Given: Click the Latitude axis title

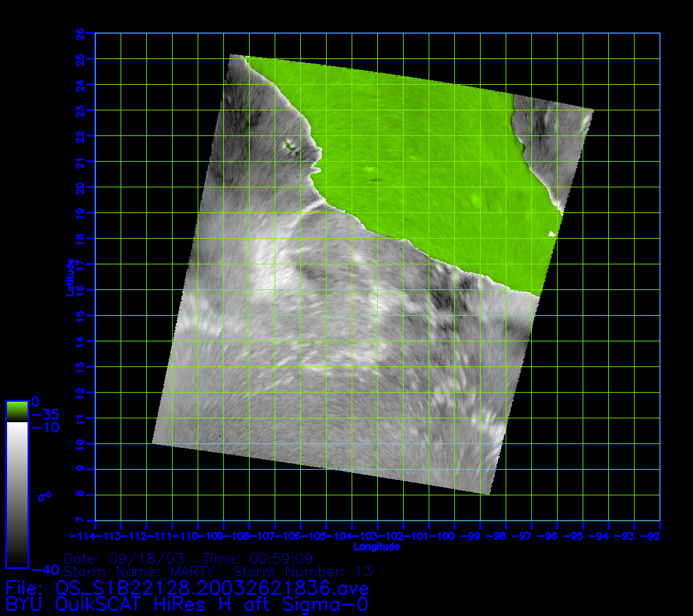Looking at the screenshot, I should point(68,277).
